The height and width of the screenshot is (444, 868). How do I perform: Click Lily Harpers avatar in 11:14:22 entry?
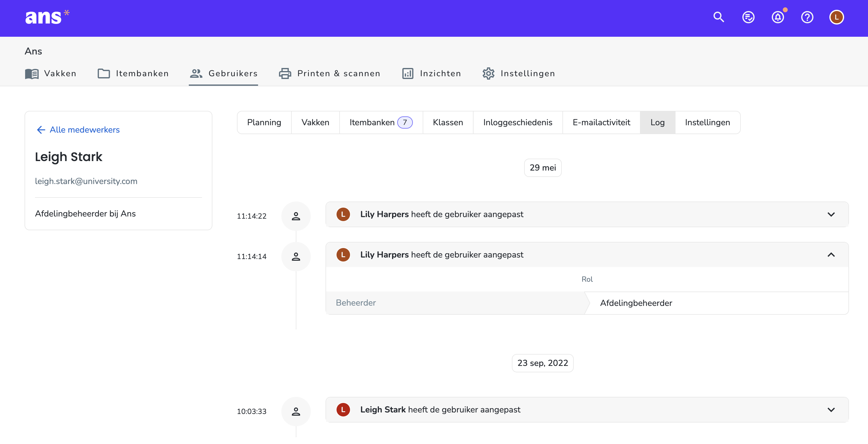343,214
